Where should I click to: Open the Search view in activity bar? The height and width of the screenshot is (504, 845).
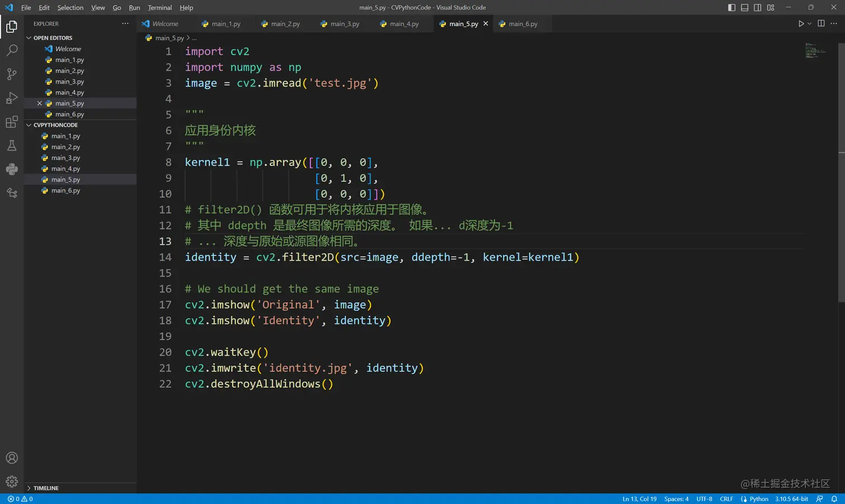coord(12,50)
